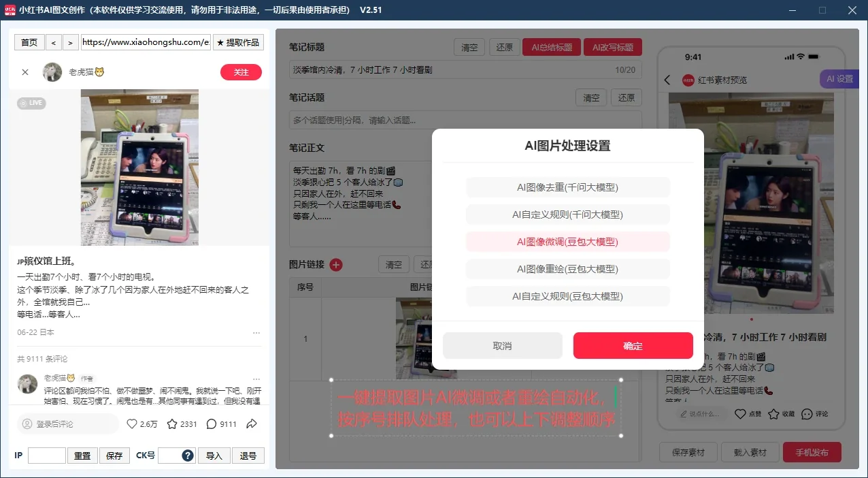The width and height of the screenshot is (868, 478).
Task: Open the three-dot menu on author comment
Action: 256,379
